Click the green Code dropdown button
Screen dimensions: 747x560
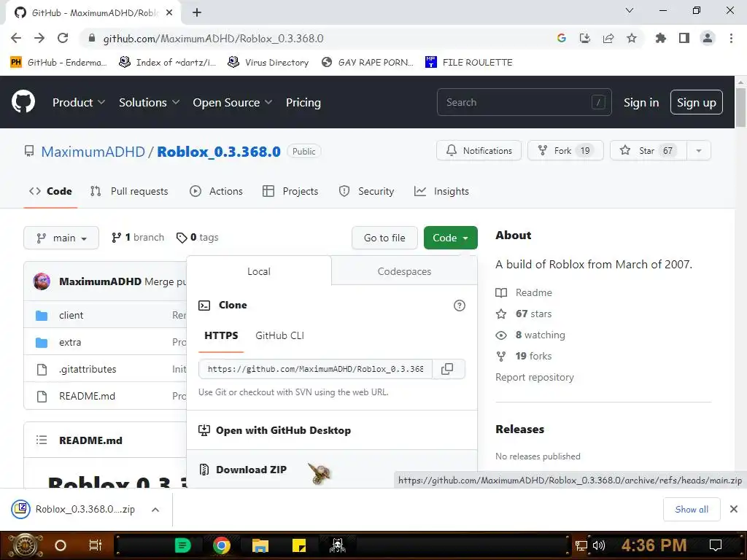[450, 238]
